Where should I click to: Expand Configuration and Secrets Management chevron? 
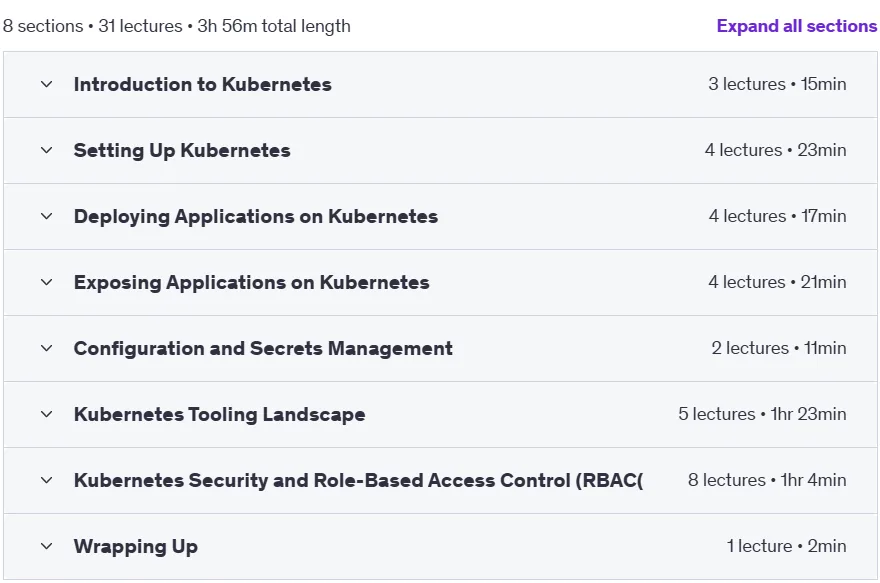click(x=47, y=348)
